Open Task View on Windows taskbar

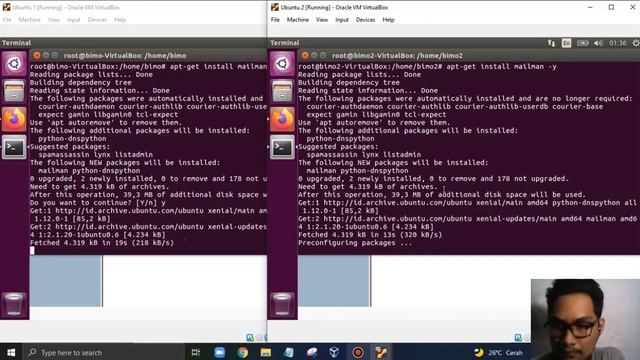(x=196, y=352)
